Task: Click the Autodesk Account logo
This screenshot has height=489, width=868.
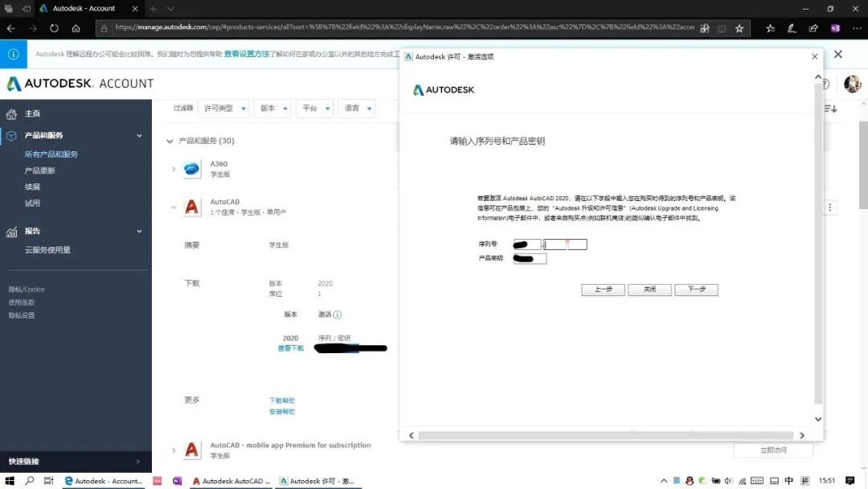Action: point(80,84)
